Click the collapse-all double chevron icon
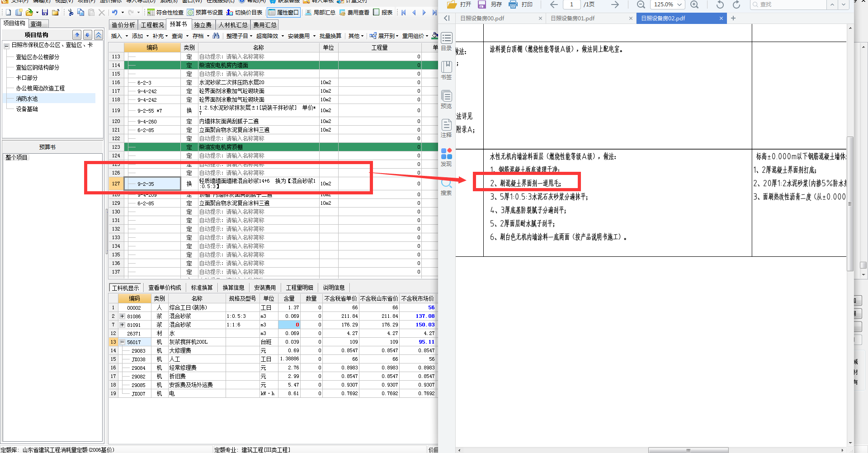This screenshot has width=868, height=453. tap(99, 35)
